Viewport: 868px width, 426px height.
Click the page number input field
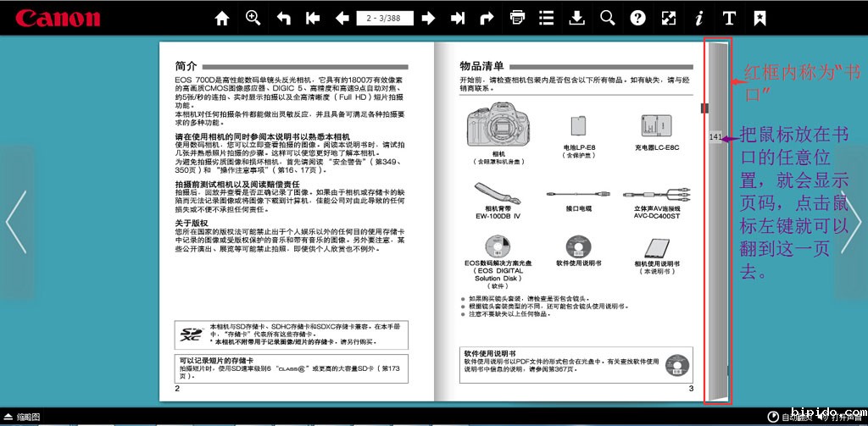click(x=386, y=18)
